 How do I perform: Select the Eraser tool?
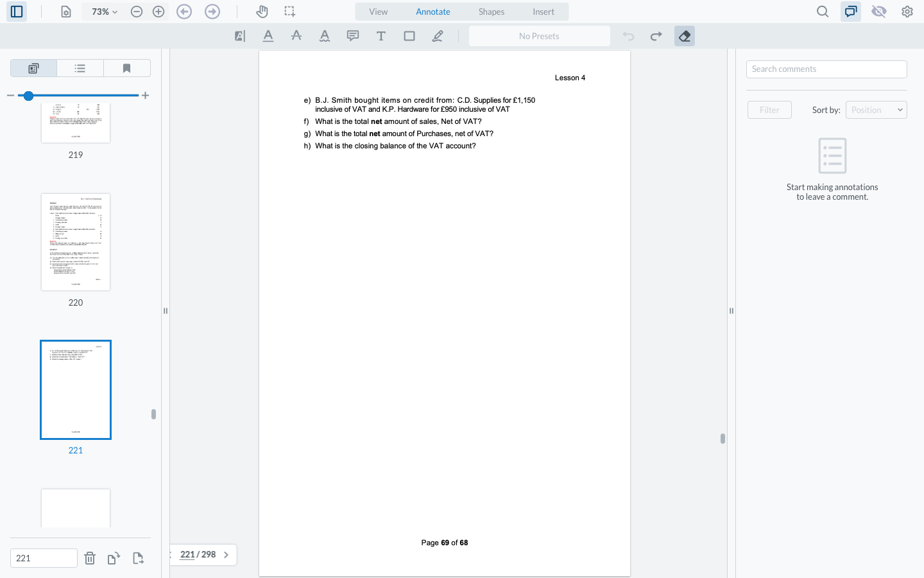coord(685,36)
